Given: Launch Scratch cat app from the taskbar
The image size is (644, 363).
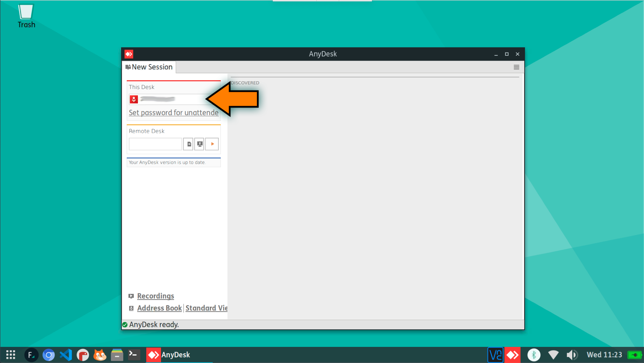Looking at the screenshot, I should [x=100, y=355].
